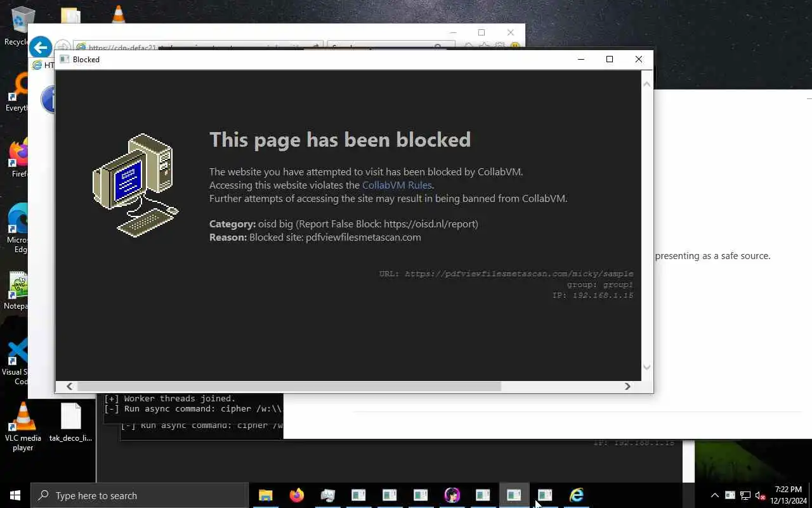Image resolution: width=812 pixels, height=508 pixels.
Task: Click the pixel-art computer image
Action: [x=136, y=185]
